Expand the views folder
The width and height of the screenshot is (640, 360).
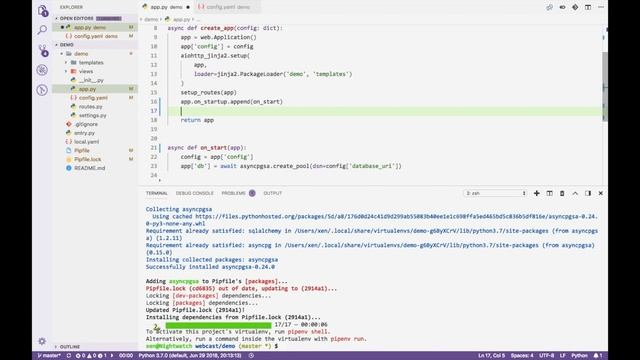[x=66, y=71]
